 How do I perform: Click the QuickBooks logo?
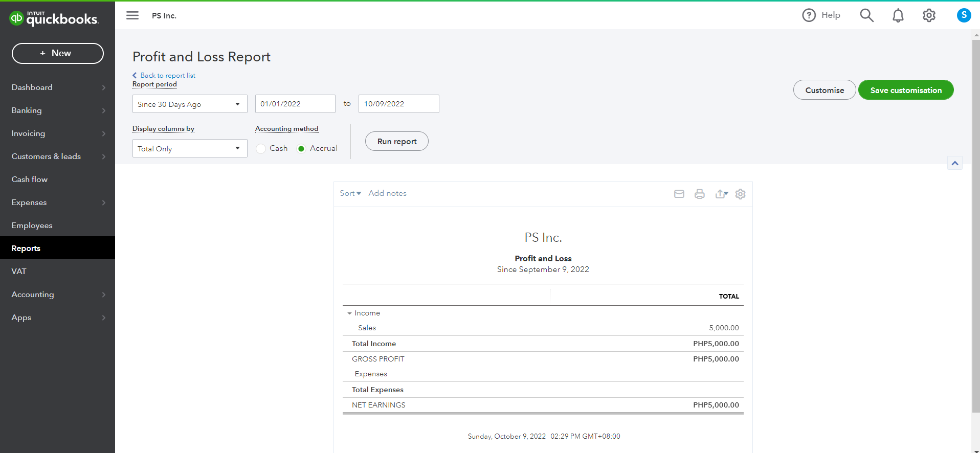click(54, 18)
